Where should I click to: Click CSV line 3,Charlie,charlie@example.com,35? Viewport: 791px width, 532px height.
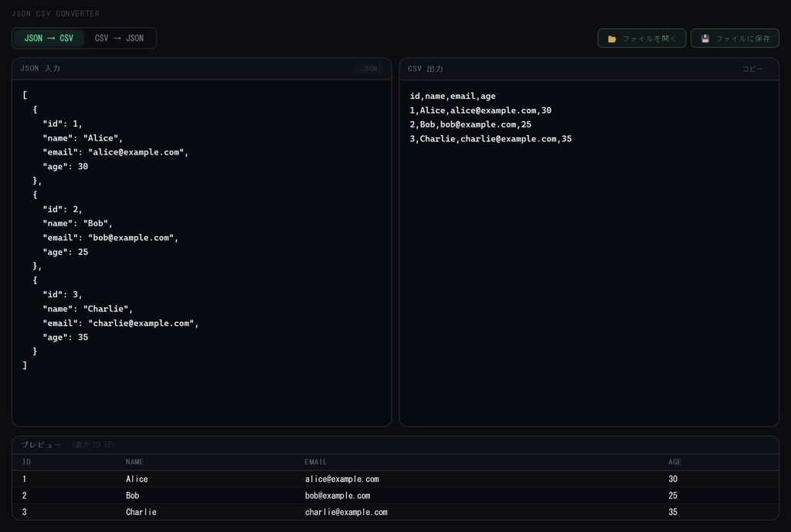tap(491, 139)
